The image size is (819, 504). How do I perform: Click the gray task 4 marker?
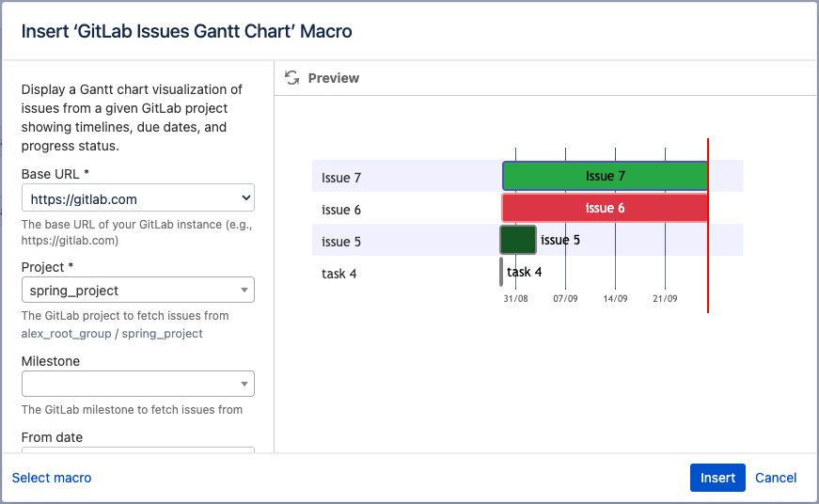click(501, 272)
